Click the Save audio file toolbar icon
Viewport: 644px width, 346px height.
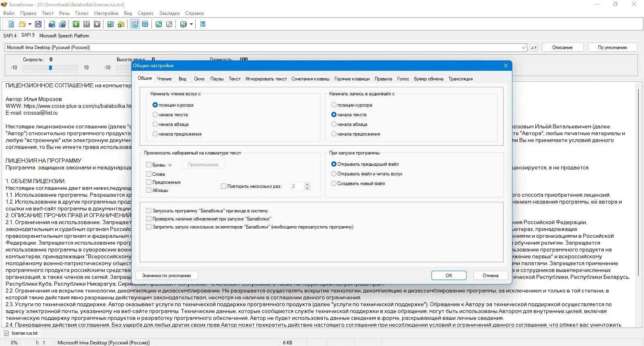52,24
